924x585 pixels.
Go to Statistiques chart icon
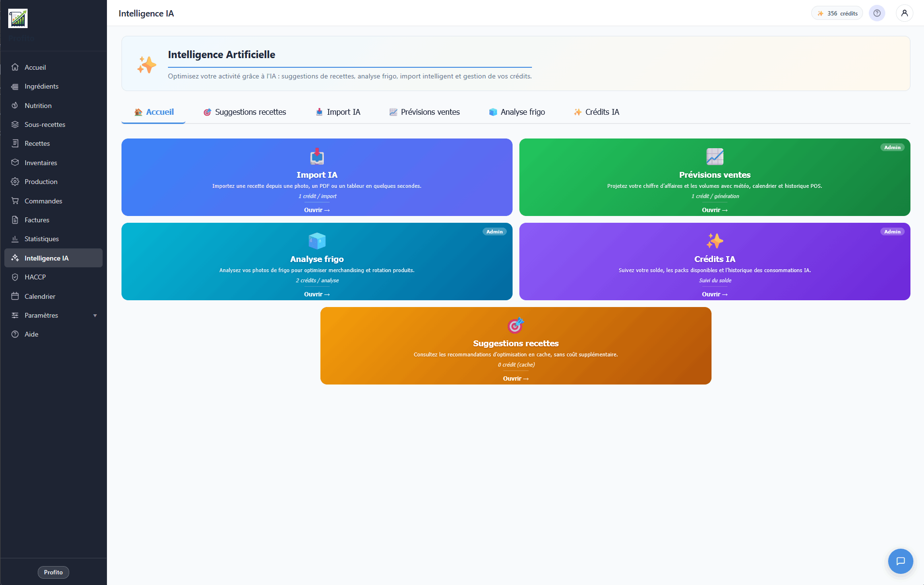pos(15,239)
